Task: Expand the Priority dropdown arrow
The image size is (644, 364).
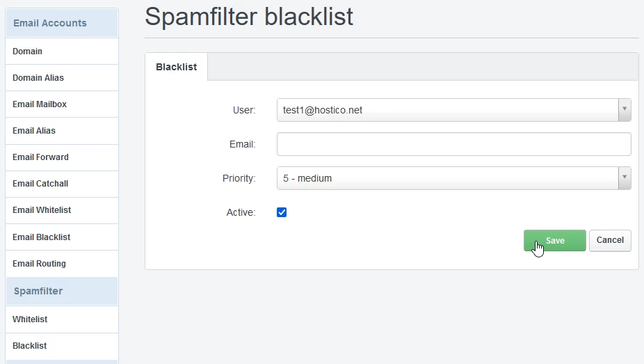Action: coord(625,178)
